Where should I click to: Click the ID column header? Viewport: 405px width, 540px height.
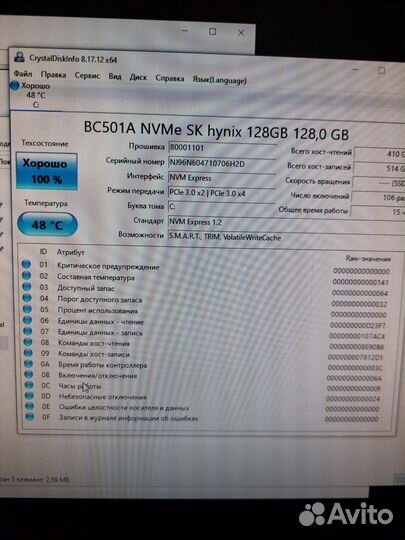(43, 251)
